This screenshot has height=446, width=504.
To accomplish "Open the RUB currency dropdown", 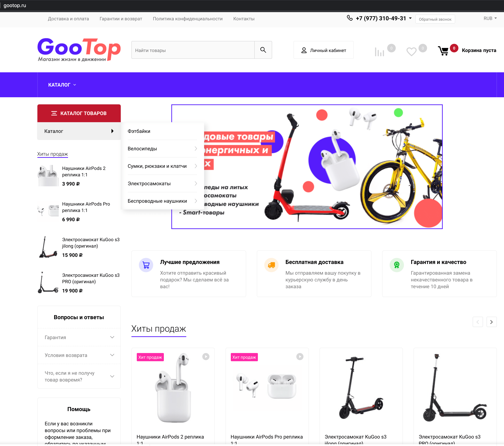I will pos(490,19).
